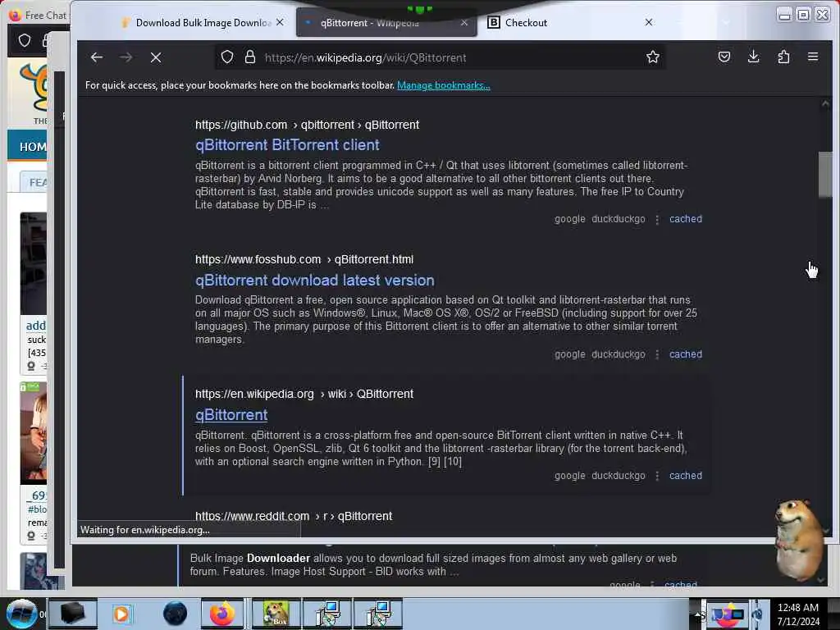Show hidden system tray icons

(698, 614)
